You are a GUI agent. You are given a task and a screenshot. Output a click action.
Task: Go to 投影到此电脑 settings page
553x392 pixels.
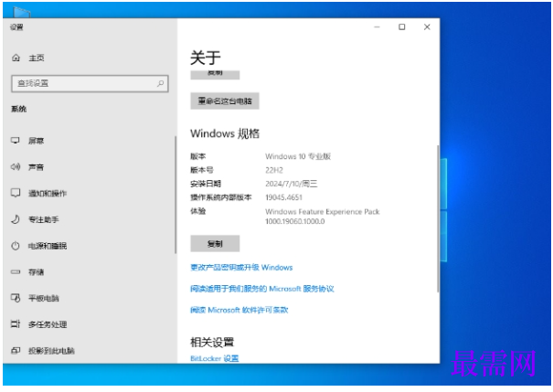pyautogui.click(x=51, y=350)
